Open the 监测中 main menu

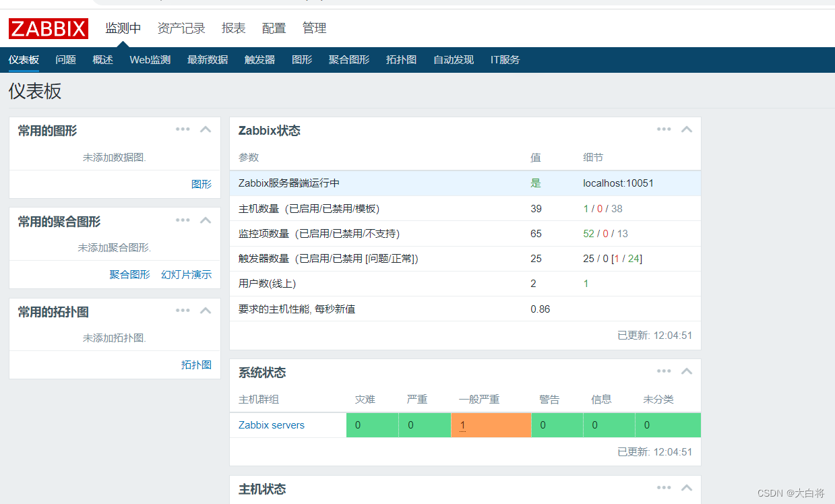click(x=123, y=28)
